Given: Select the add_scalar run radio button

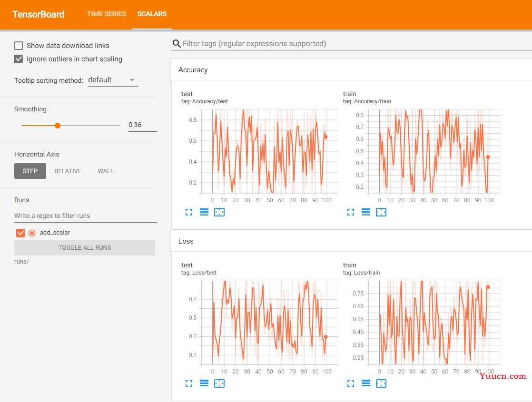Looking at the screenshot, I should tap(32, 233).
